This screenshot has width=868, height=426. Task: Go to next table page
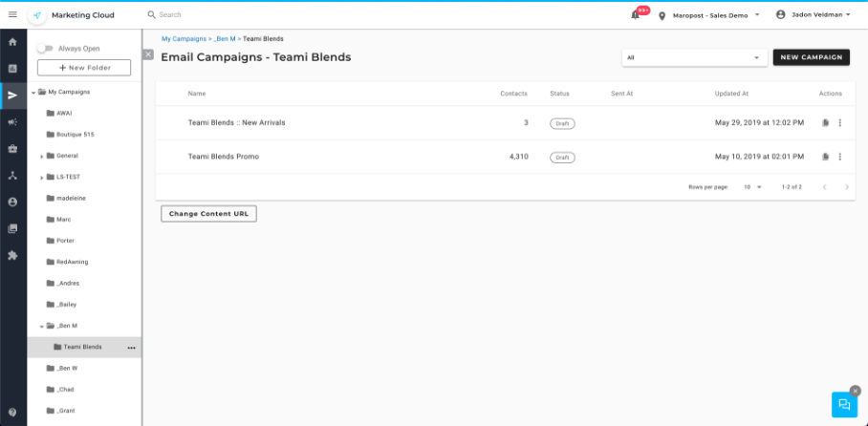pyautogui.click(x=847, y=187)
